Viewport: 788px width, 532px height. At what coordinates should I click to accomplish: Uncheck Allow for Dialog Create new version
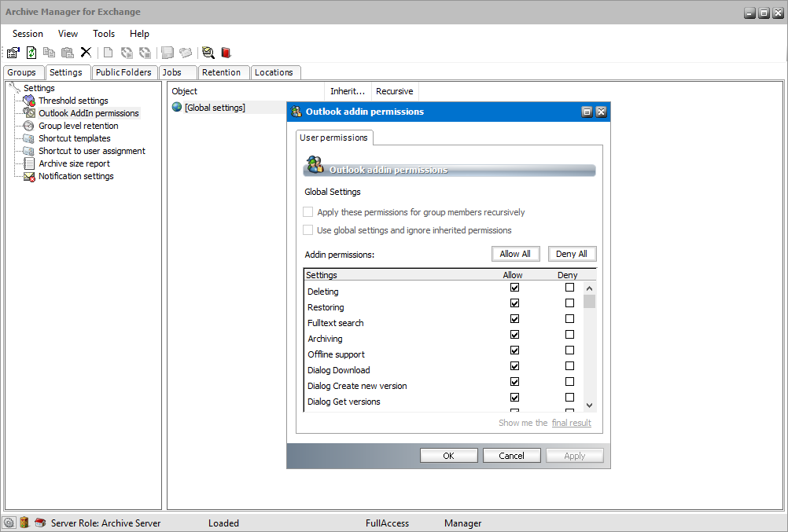coord(514,381)
